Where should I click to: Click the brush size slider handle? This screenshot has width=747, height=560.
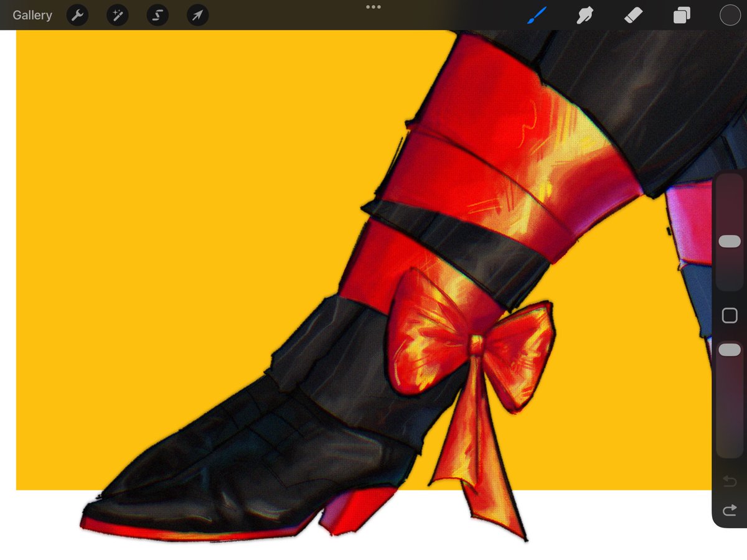[x=730, y=241]
